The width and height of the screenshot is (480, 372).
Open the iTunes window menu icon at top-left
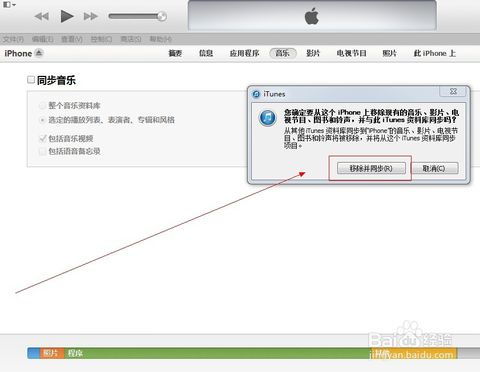pos(9,5)
